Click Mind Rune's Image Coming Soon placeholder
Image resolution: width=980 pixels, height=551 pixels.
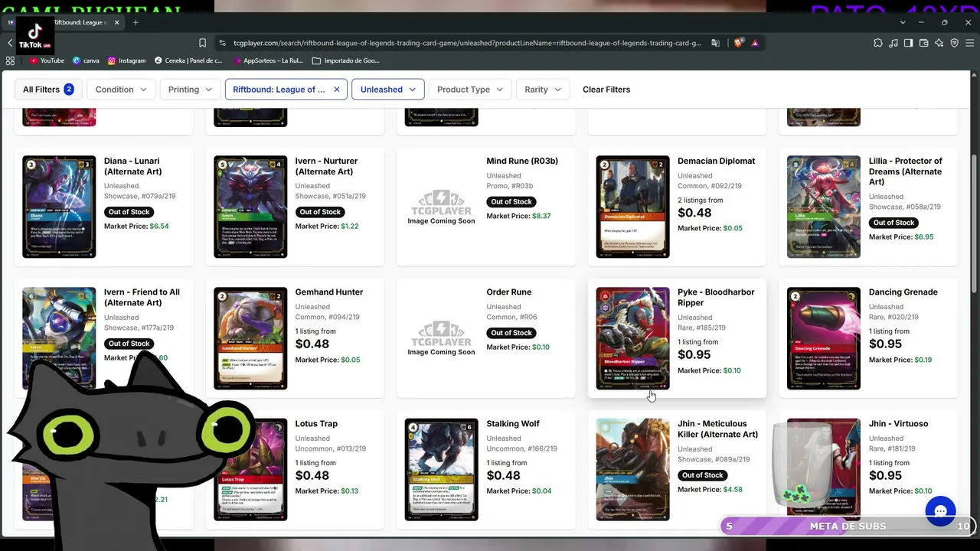441,207
